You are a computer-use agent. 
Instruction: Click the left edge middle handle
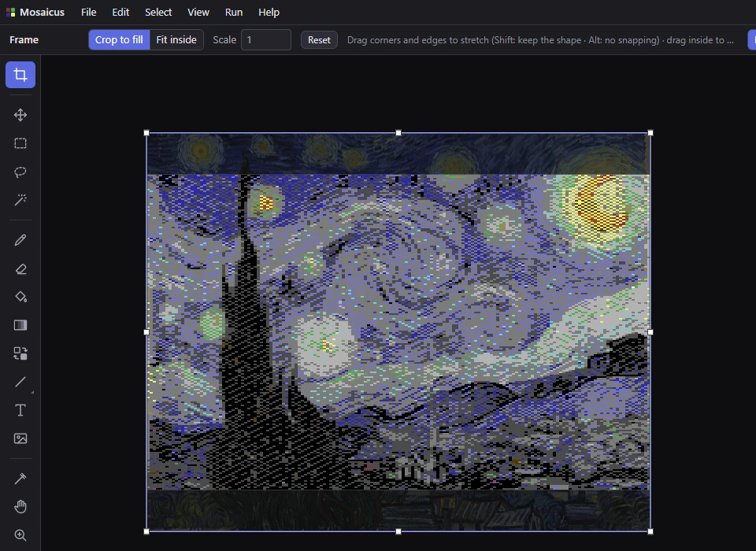click(x=146, y=331)
